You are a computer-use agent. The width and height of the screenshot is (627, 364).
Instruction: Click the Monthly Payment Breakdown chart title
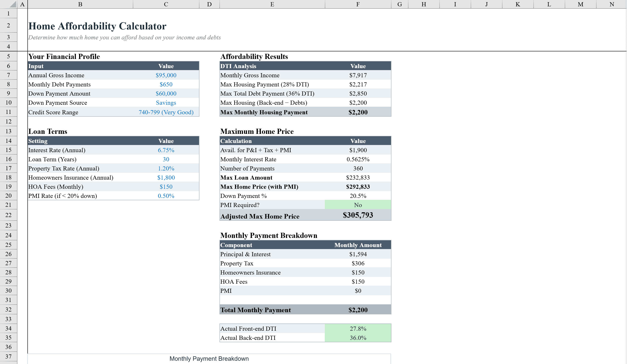coord(209,359)
